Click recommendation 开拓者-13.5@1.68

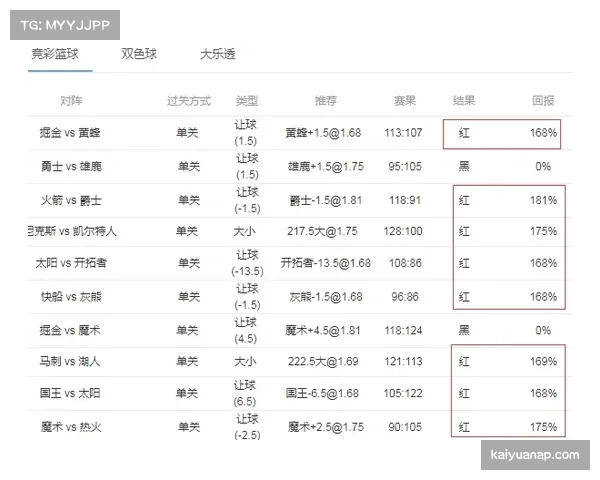pos(326,263)
